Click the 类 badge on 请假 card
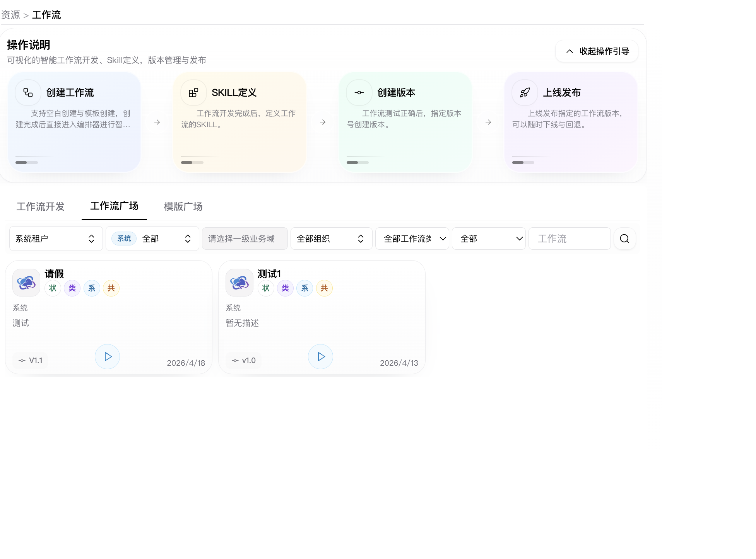 pos(72,288)
